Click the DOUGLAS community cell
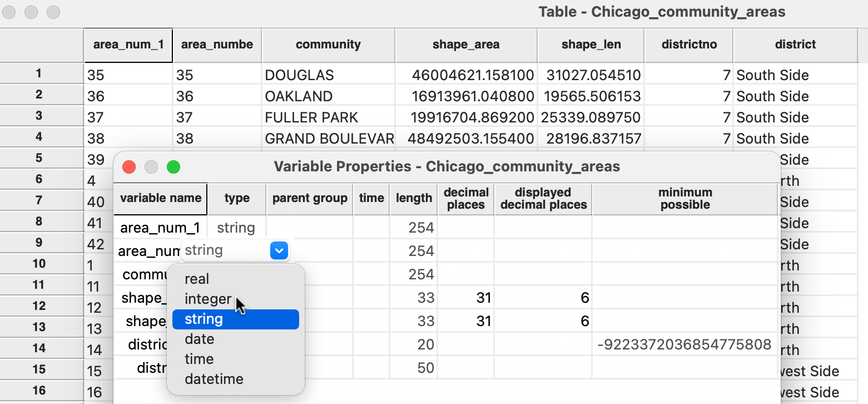868x404 pixels. tap(328, 75)
